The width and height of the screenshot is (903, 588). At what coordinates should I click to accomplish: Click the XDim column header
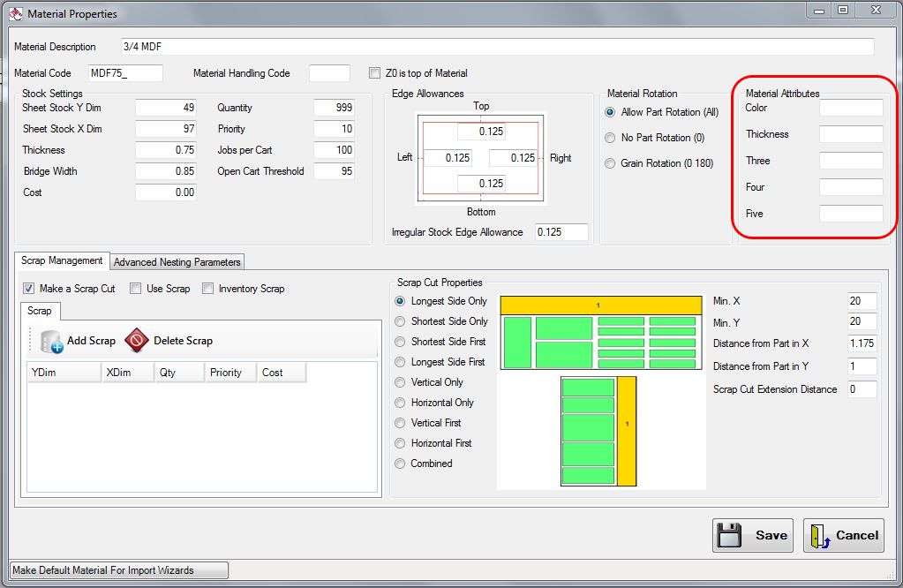point(127,373)
